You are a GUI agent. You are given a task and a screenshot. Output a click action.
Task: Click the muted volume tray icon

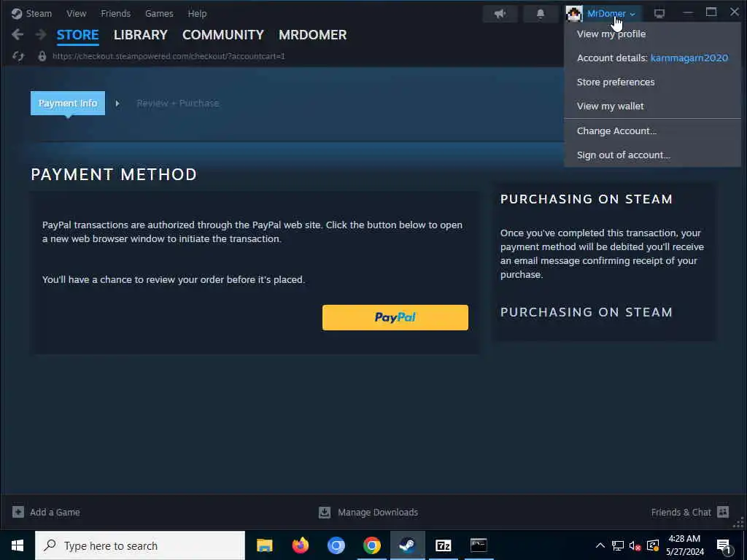(x=635, y=545)
